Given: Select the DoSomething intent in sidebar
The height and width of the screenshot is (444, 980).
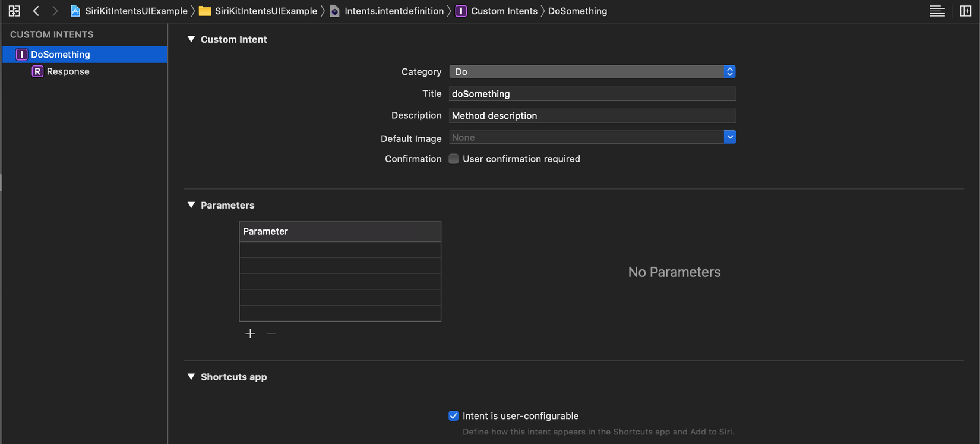Looking at the screenshot, I should tap(61, 55).
